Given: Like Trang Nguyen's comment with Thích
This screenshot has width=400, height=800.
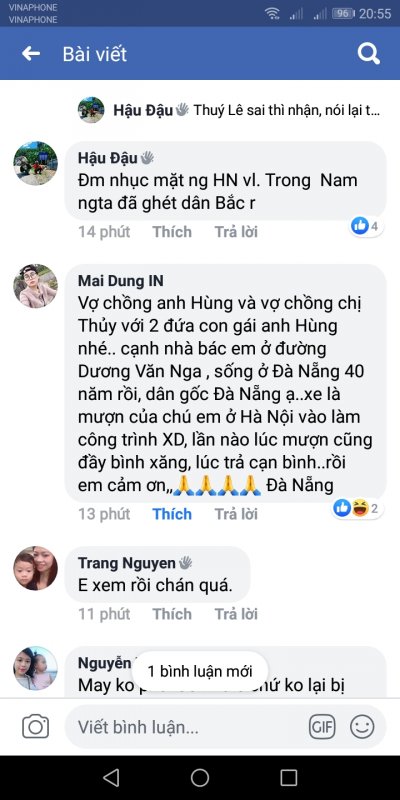Looking at the screenshot, I should 172,614.
